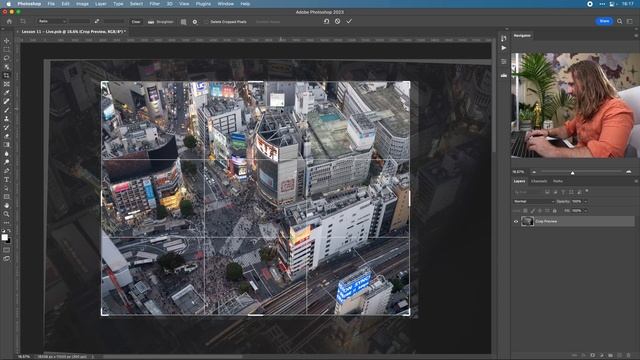Click the Clear button
The height and width of the screenshot is (360, 640).
tap(136, 22)
